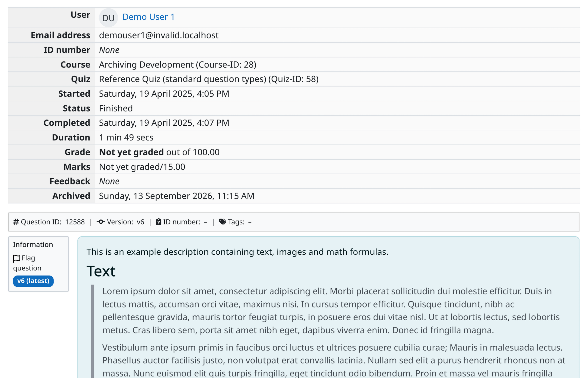Click the Vestibulum ante ipsum paragraph
Image resolution: width=588 pixels, height=378 pixels.
tap(334, 360)
